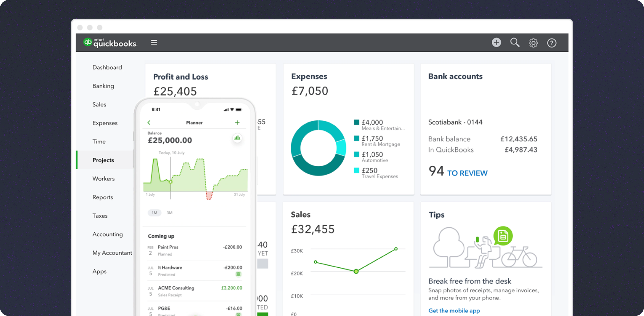Select the 1M range toggle

point(154,213)
